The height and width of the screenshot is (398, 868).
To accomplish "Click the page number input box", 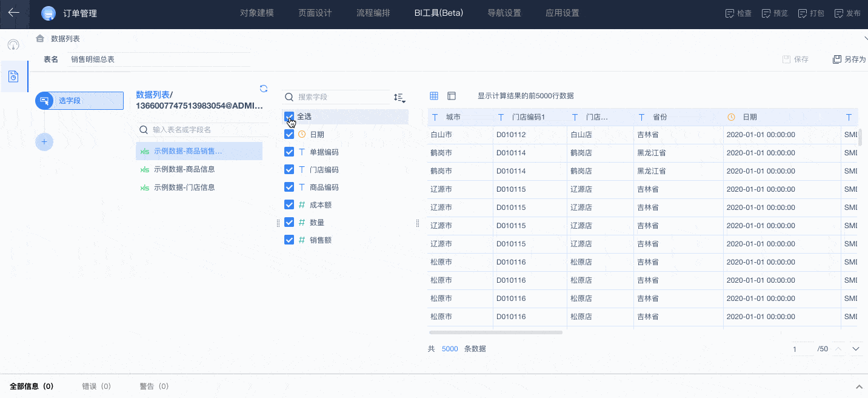I will click(x=803, y=349).
